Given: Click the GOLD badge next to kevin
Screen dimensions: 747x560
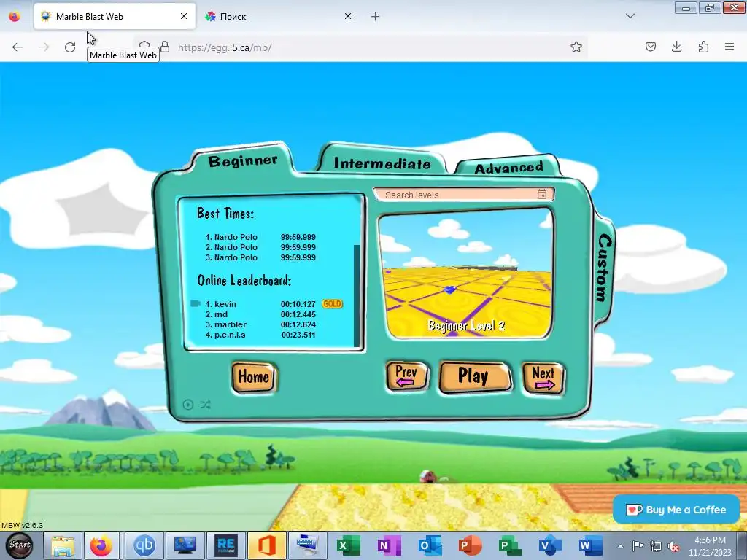Looking at the screenshot, I should tap(332, 304).
